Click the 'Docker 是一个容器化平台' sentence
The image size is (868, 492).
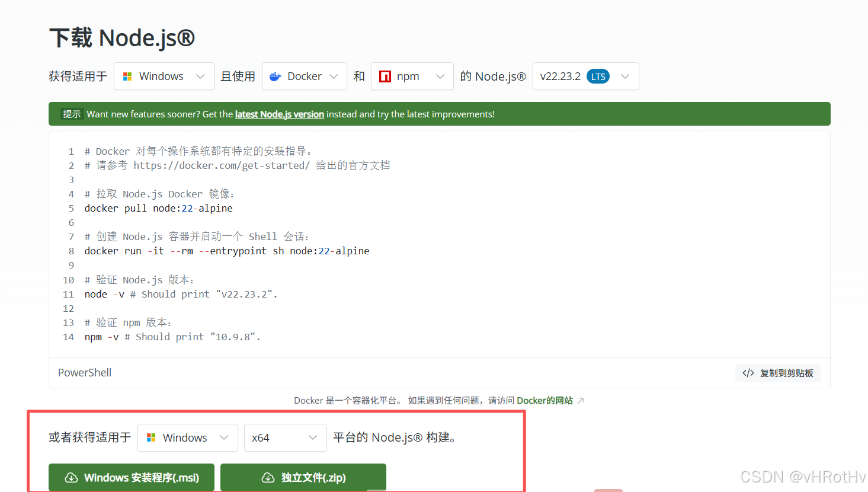(x=348, y=401)
